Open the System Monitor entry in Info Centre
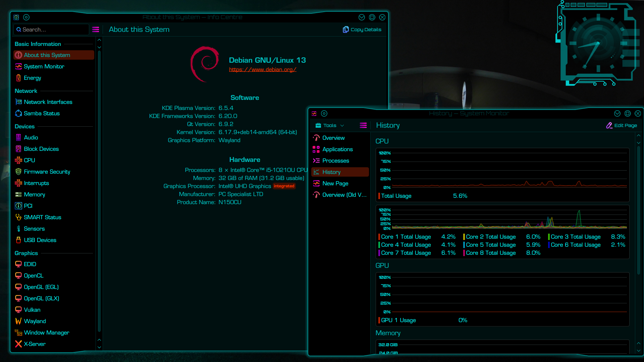644x362 pixels. (54, 66)
